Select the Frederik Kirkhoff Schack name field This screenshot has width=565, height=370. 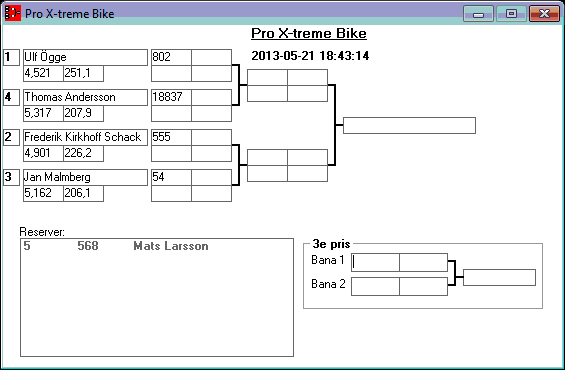coord(85,137)
